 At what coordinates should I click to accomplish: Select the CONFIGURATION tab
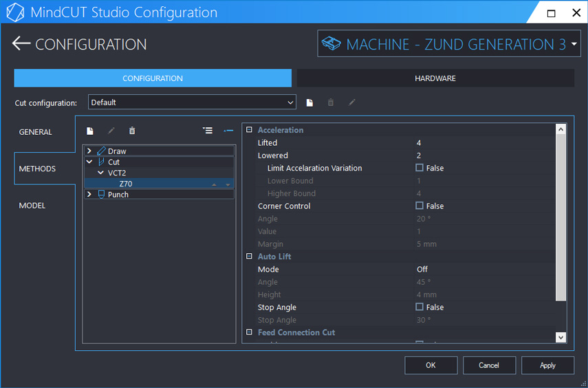[x=153, y=78]
